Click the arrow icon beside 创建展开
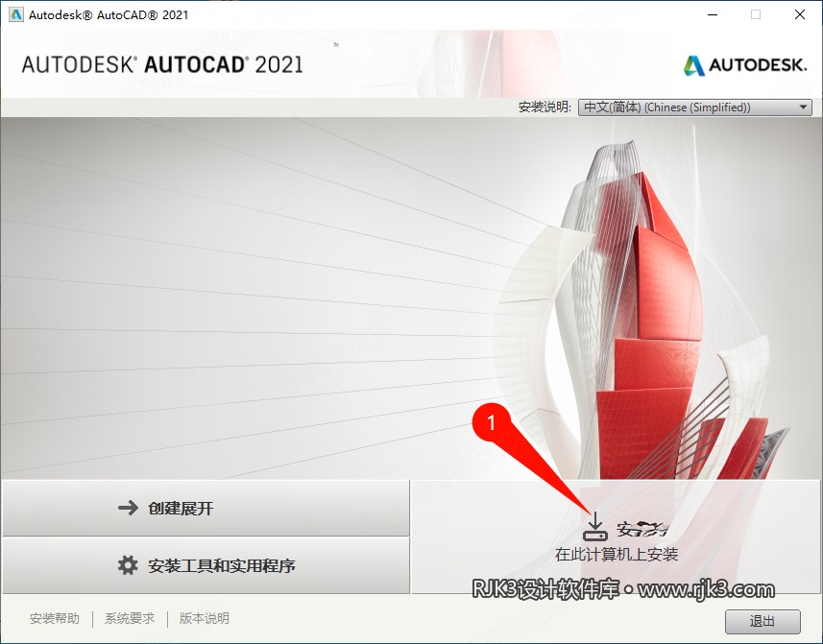Image resolution: width=823 pixels, height=644 pixels. click(128, 508)
